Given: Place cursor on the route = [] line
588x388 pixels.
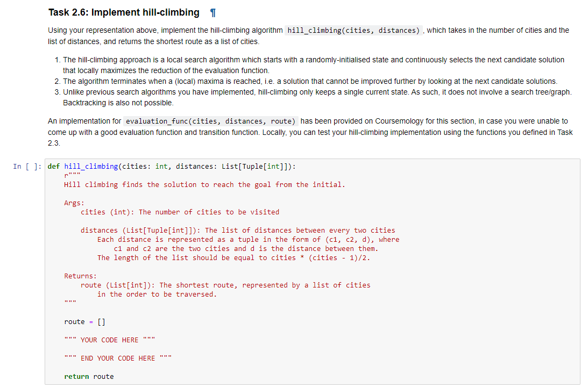Looking at the screenshot, I should point(83,321).
